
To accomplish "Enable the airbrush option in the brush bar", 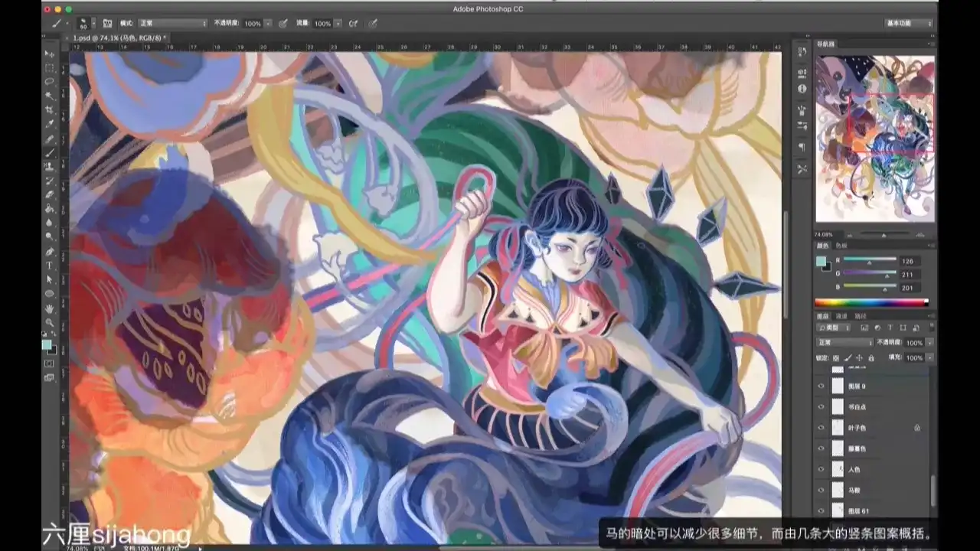I will 352,23.
